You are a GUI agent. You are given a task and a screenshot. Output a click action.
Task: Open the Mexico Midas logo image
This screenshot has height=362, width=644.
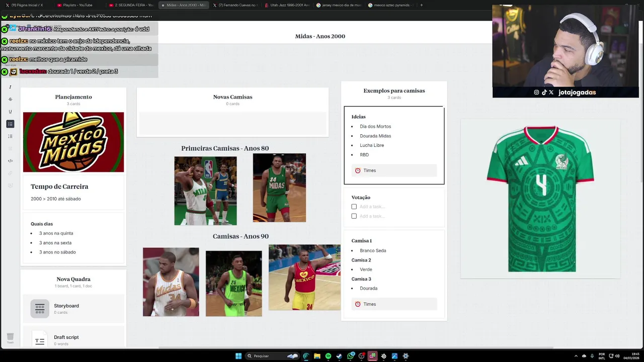(73, 142)
